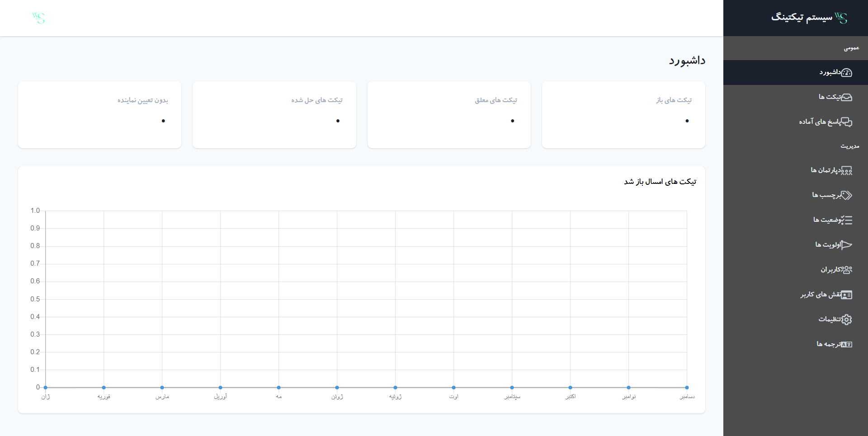
Task: Click the canned replies chat bubbles icon
Action: tap(846, 122)
